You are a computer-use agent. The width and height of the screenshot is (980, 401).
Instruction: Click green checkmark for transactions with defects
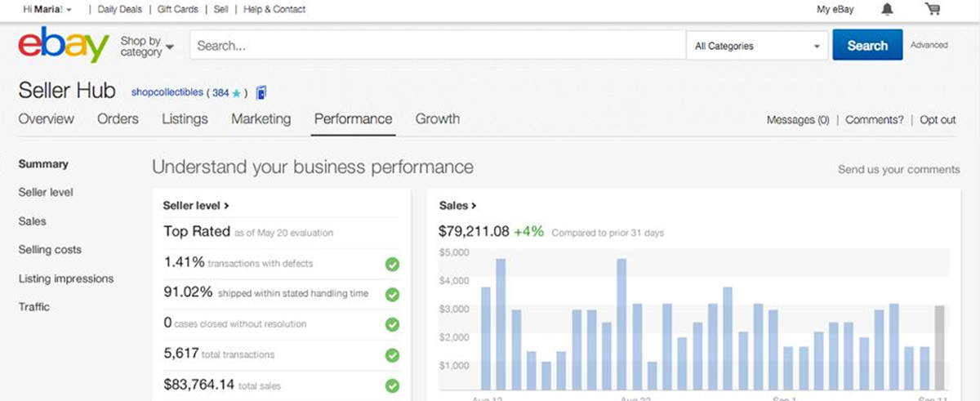392,264
